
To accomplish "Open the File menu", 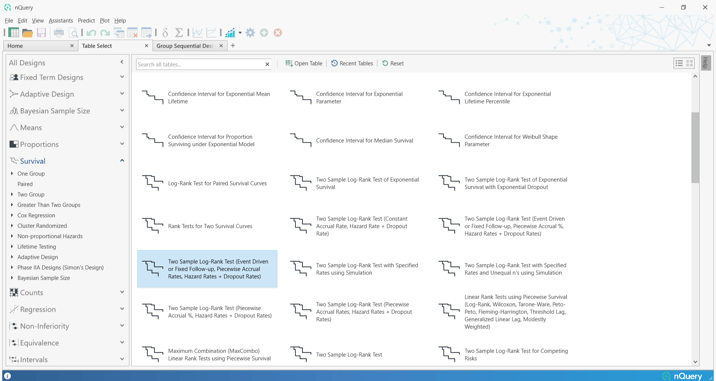I will 9,21.
